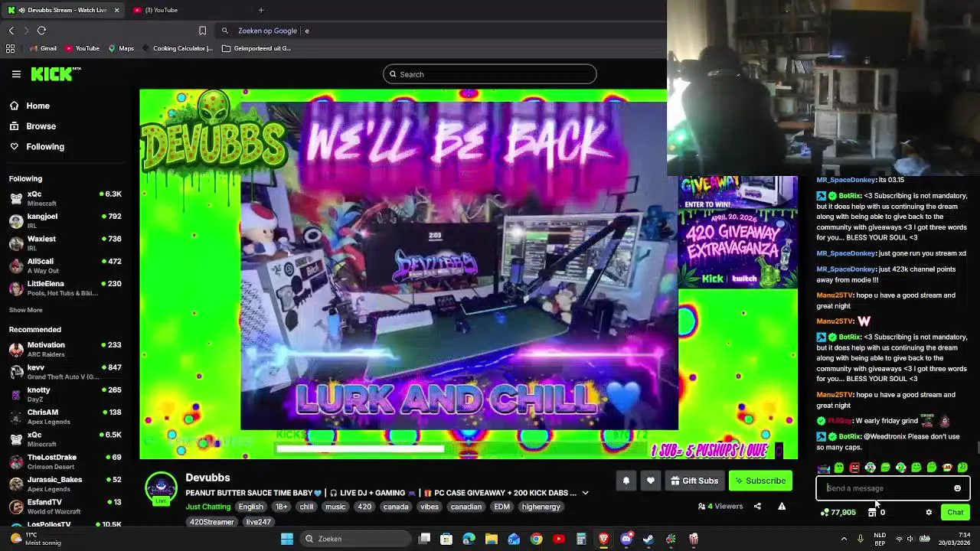
Task: Click the green Chat send button
Action: pos(955,512)
